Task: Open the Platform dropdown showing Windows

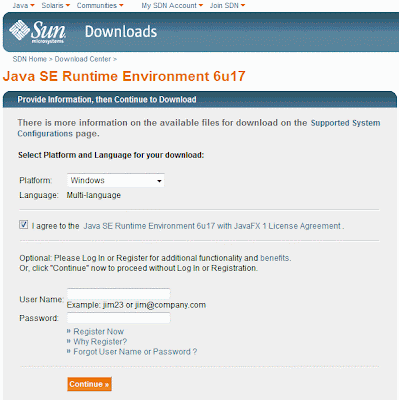Action: click(115, 180)
